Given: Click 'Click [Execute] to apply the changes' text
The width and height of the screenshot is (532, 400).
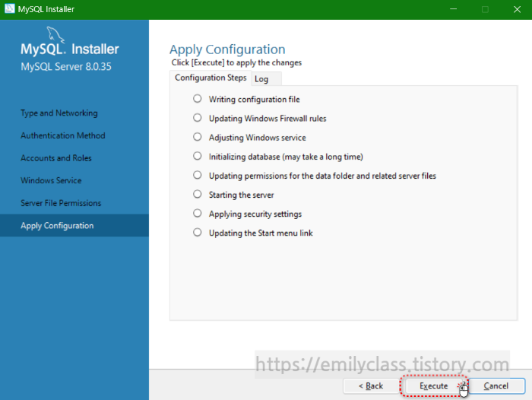Looking at the screenshot, I should (236, 62).
